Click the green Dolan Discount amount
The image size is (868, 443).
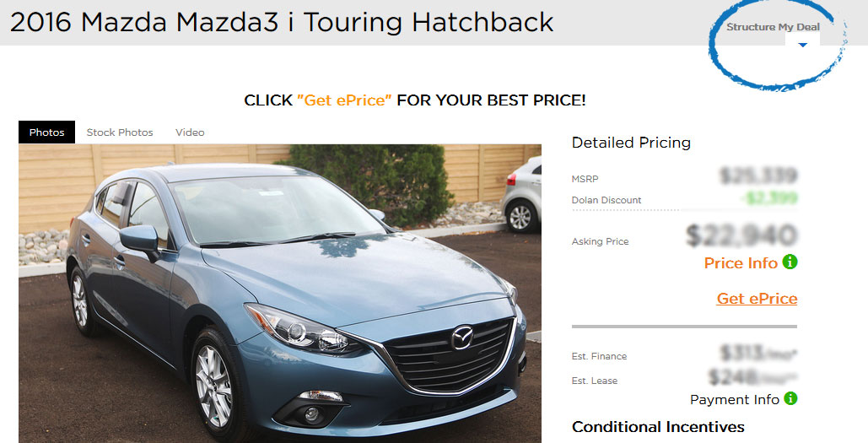(769, 197)
